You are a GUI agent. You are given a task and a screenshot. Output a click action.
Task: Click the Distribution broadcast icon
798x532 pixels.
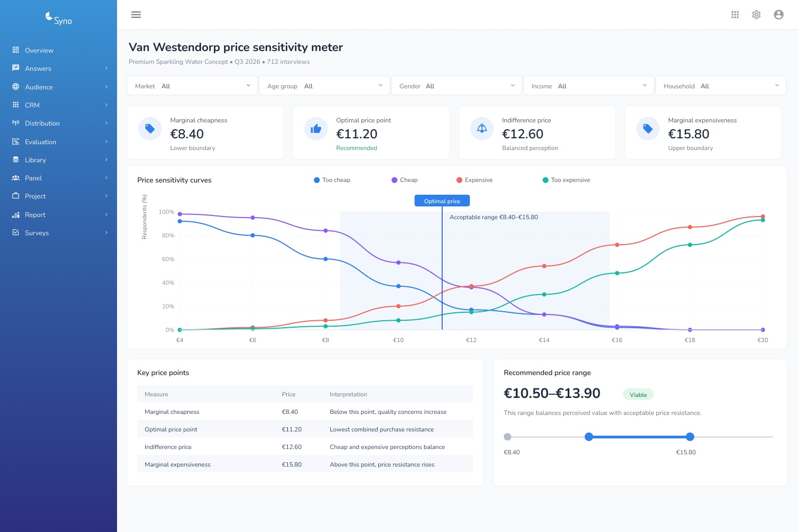(x=16, y=123)
